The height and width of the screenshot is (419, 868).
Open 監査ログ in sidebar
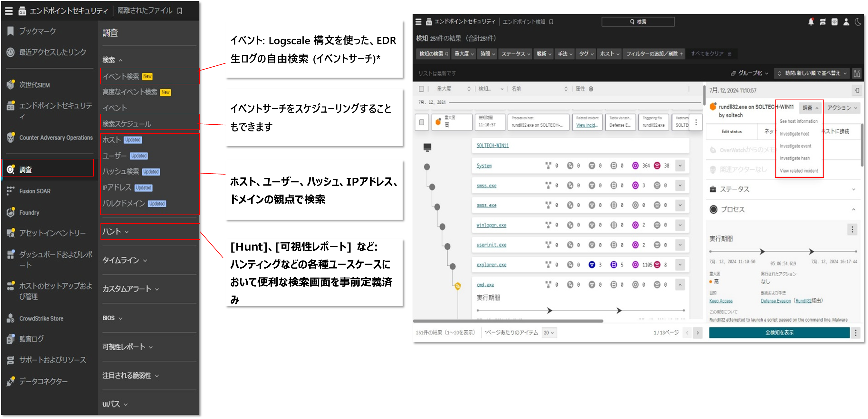[x=31, y=339]
